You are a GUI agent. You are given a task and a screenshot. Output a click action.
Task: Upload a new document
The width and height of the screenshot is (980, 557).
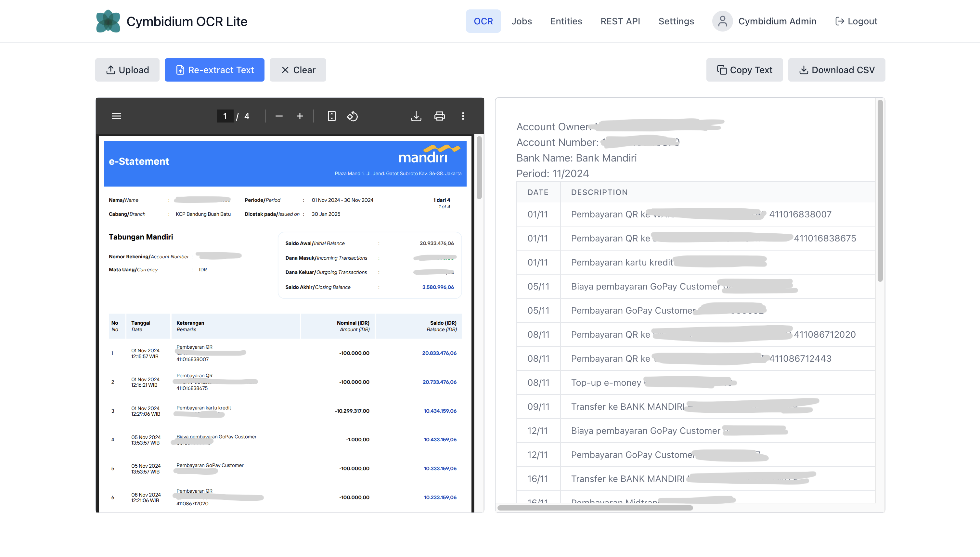[x=127, y=70]
